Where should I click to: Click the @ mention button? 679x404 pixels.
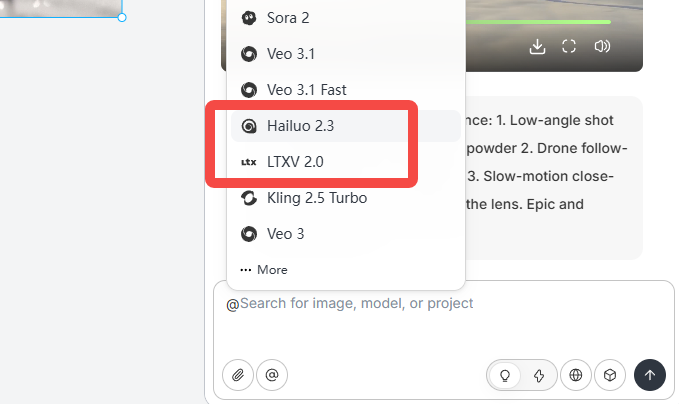pyautogui.click(x=272, y=375)
